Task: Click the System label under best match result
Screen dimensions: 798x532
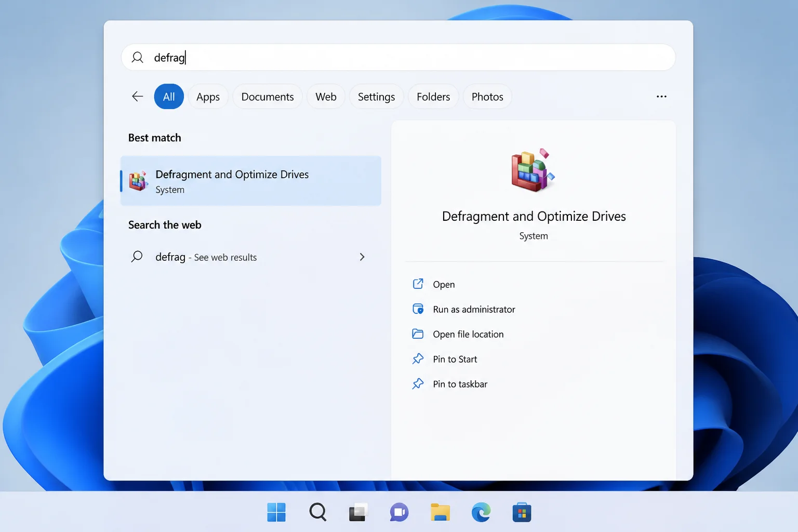Action: (x=170, y=190)
